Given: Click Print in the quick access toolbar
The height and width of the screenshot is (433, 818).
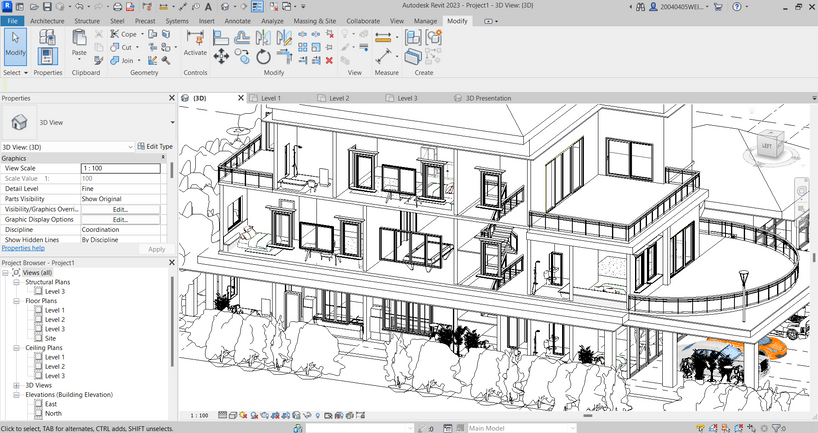Looking at the screenshot, I should (117, 7).
